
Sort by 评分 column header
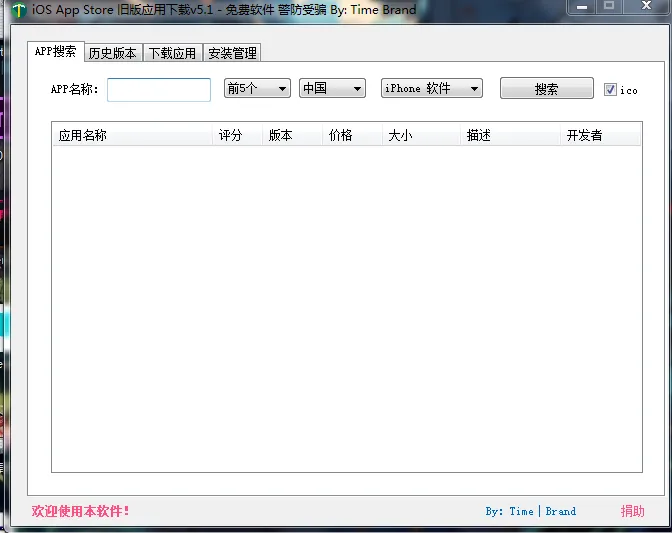click(x=238, y=135)
